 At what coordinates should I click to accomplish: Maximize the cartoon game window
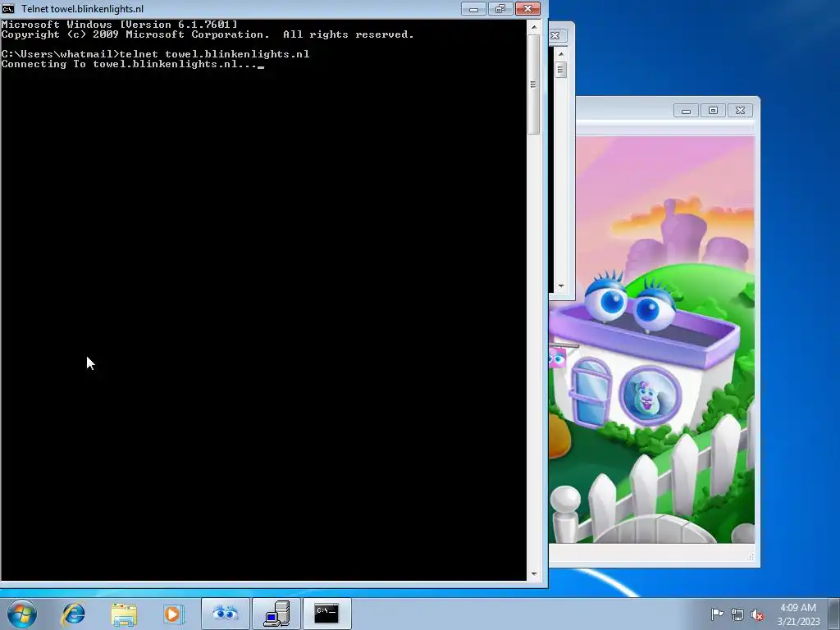click(x=713, y=111)
